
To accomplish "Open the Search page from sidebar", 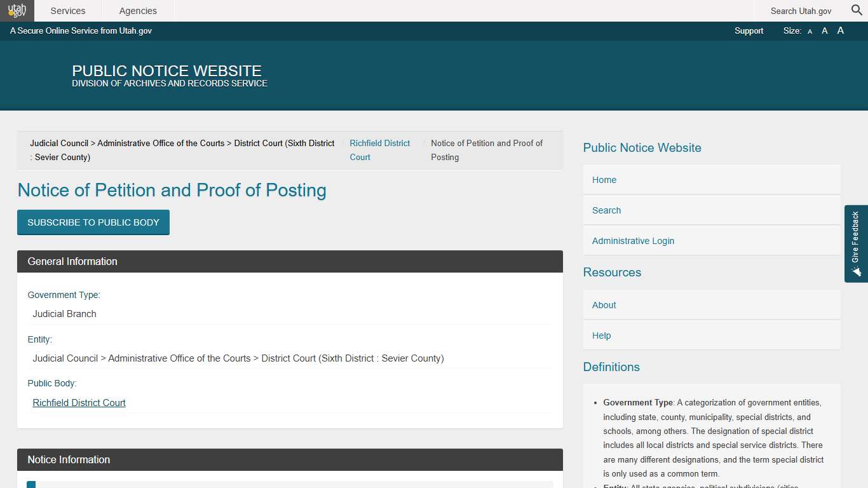I will point(606,210).
